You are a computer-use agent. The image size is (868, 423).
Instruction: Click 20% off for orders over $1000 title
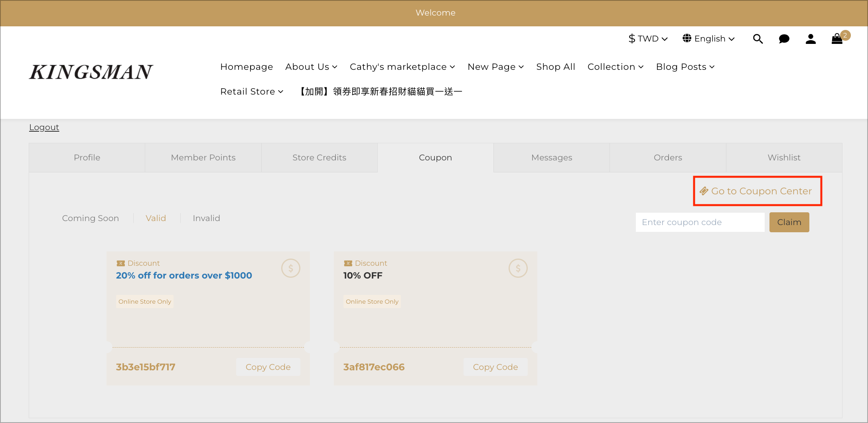[x=184, y=275]
